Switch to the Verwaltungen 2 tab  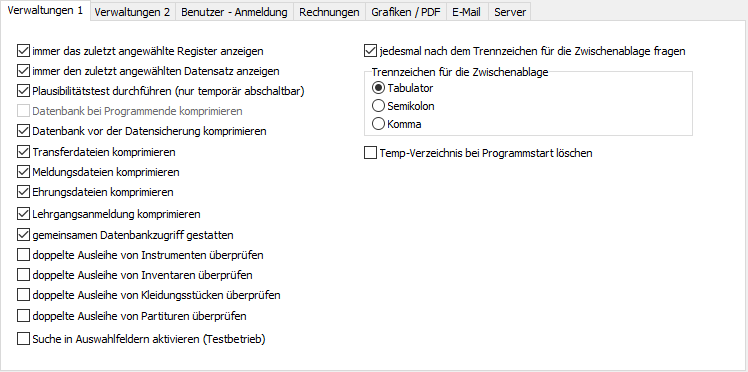(132, 12)
